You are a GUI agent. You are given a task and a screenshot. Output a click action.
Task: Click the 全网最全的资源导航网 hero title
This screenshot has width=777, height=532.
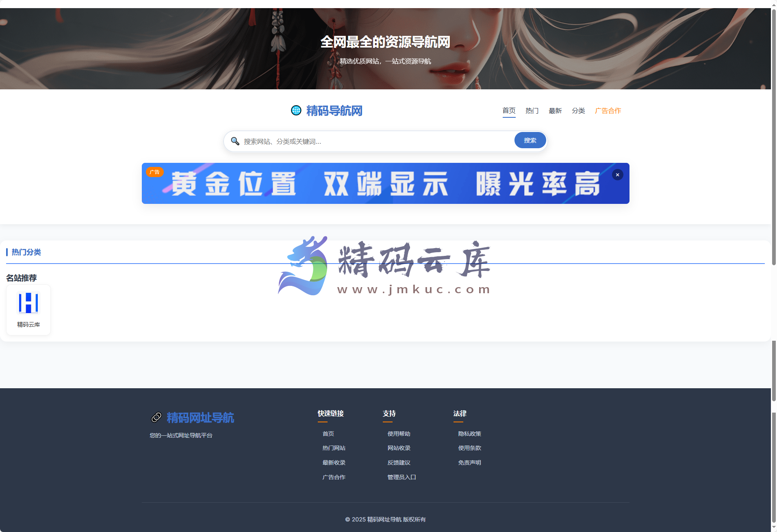pos(385,42)
